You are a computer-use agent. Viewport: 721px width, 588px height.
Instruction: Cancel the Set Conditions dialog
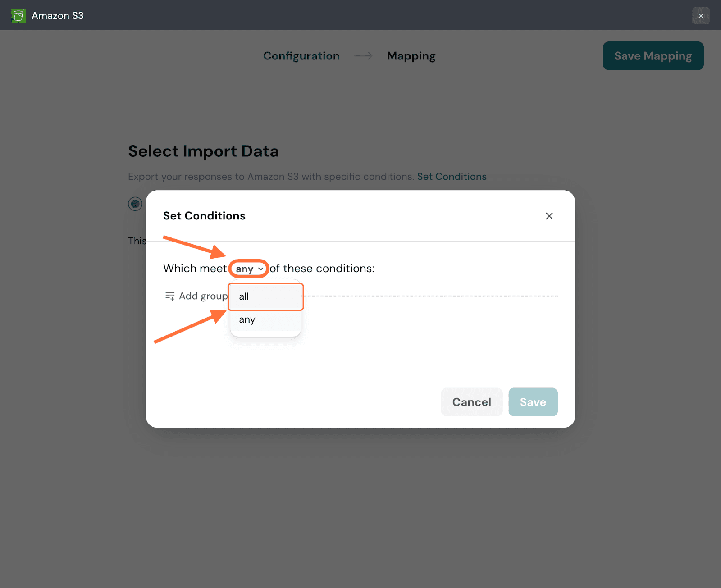(x=471, y=402)
